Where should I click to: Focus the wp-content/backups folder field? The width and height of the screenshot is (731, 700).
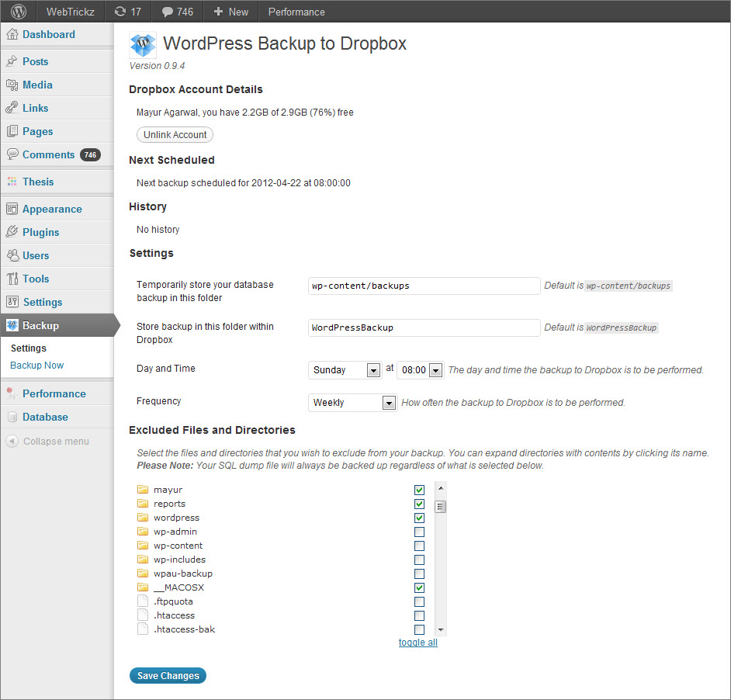coord(424,286)
